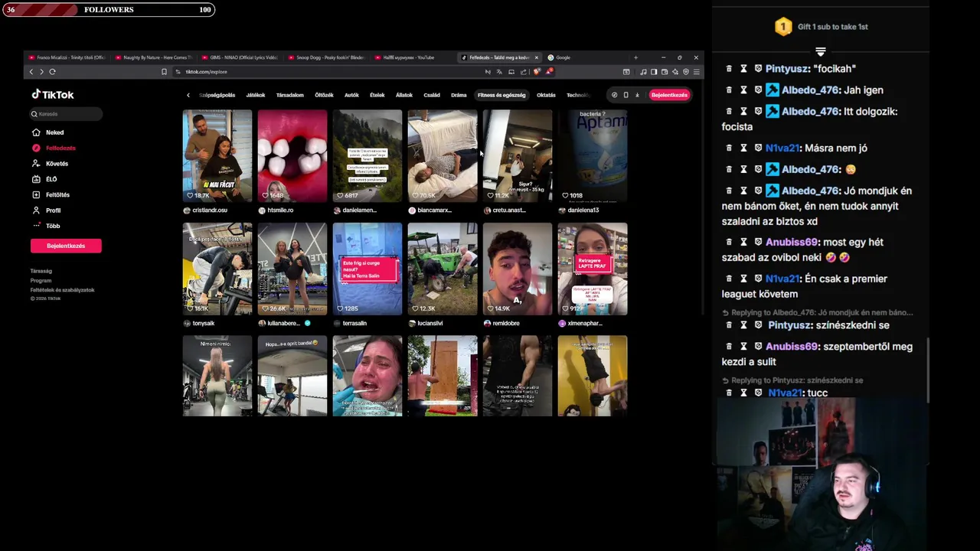Click the danieleina13 username link
Viewport: 980px width, 551px height.
(583, 210)
